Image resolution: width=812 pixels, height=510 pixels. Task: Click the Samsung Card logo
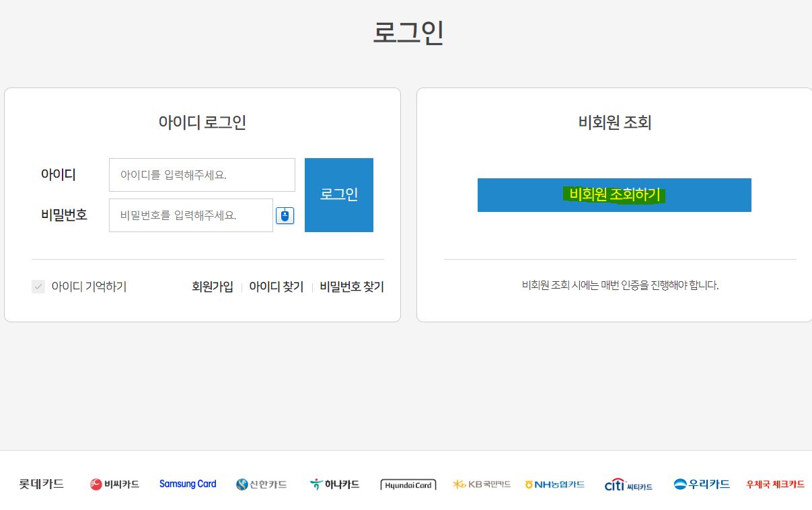[x=187, y=484]
